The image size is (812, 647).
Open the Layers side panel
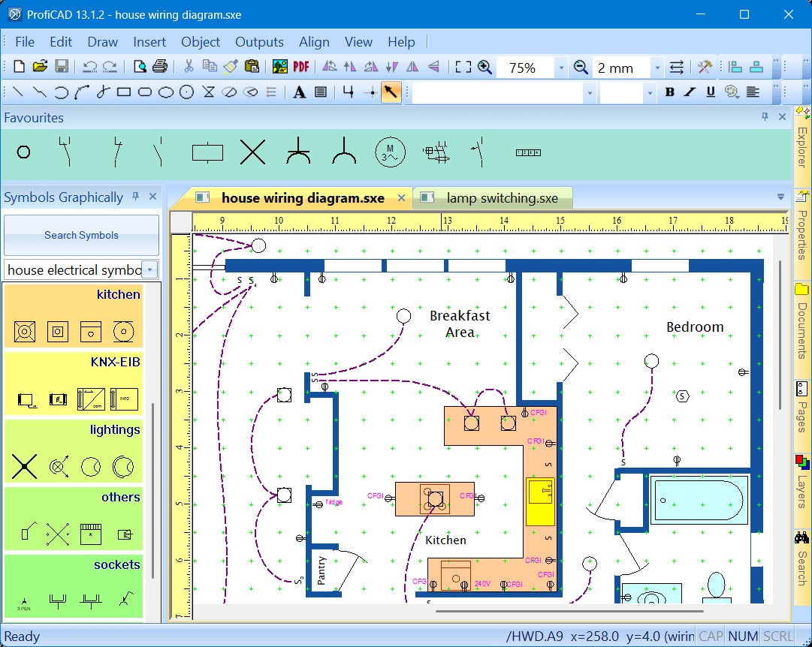[801, 480]
